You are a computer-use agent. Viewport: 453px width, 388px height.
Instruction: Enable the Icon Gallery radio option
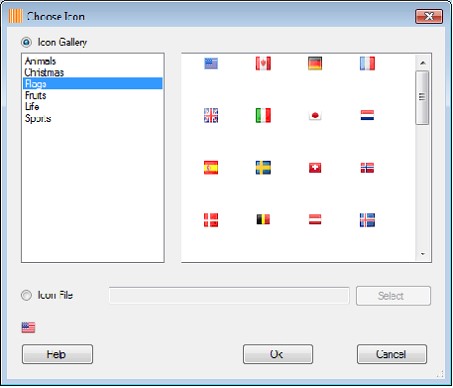click(x=26, y=42)
